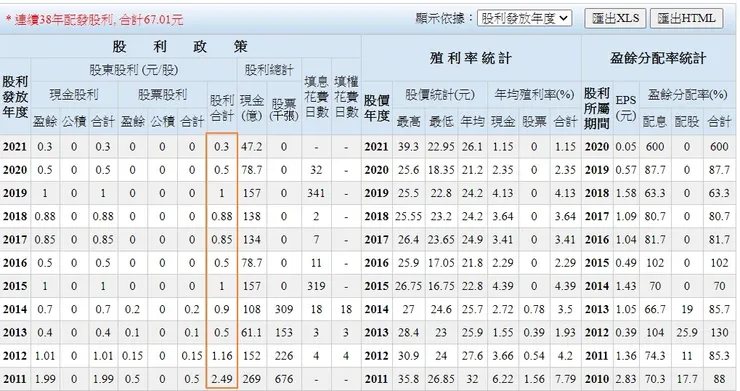Image resolution: width=740 pixels, height=391 pixels.
Task: Click the 股利總計 header
Action: click(x=269, y=70)
